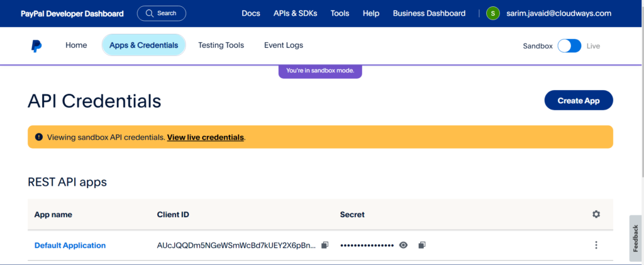Open the Testing Tools tab
Viewport: 644px width, 265px height.
(221, 45)
